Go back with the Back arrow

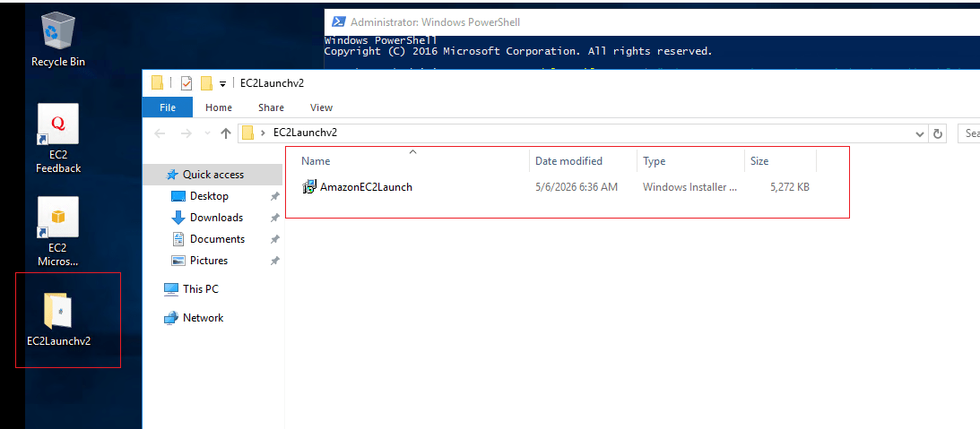point(160,133)
